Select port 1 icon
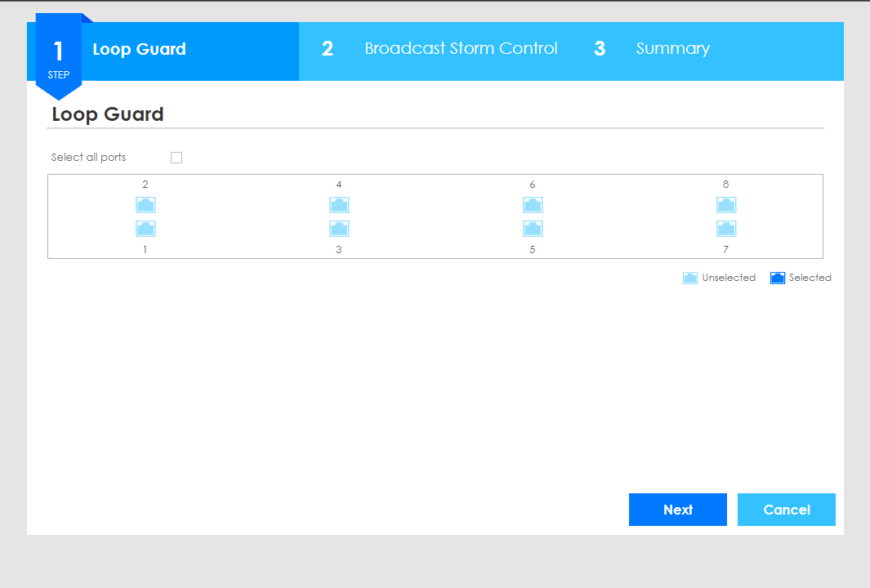The image size is (870, 588). [145, 229]
